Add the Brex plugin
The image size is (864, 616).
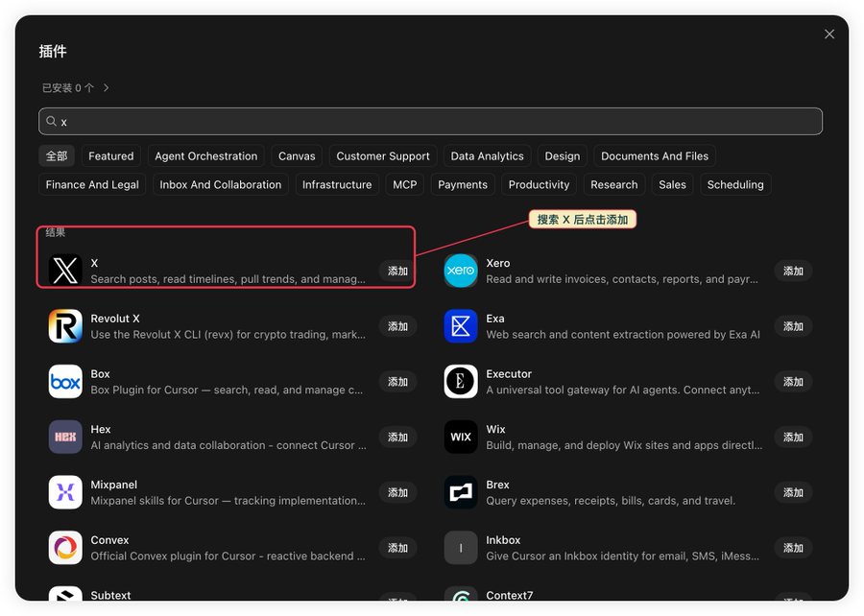tap(793, 492)
